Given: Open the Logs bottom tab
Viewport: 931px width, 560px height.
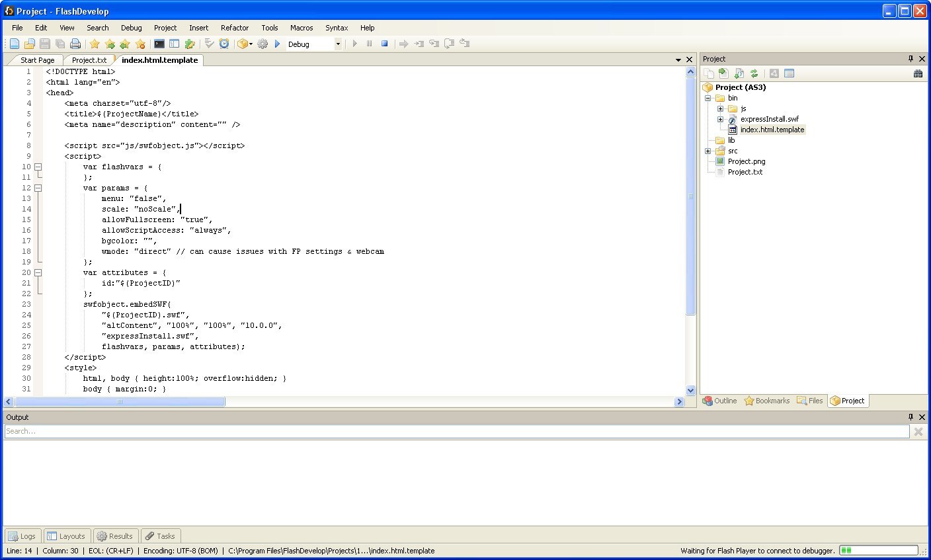Looking at the screenshot, I should click(x=22, y=536).
